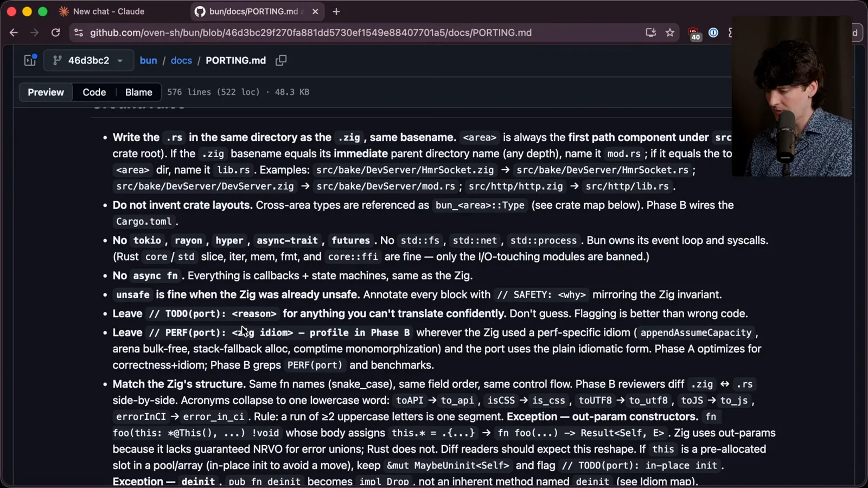Click the install app icon in address bar
This screenshot has width=868, height=488.
point(650,33)
